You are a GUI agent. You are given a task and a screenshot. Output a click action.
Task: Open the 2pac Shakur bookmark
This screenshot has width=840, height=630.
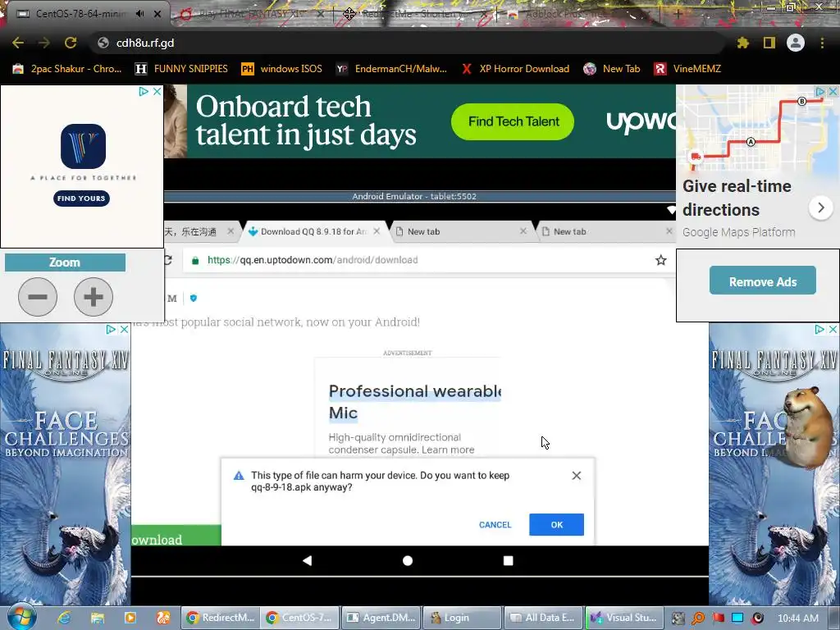point(67,69)
